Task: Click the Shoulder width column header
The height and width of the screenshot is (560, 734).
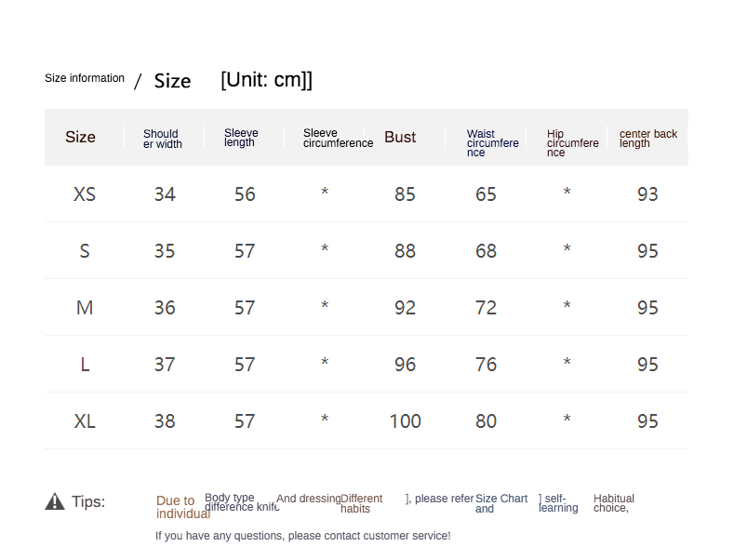Action: click(x=162, y=139)
